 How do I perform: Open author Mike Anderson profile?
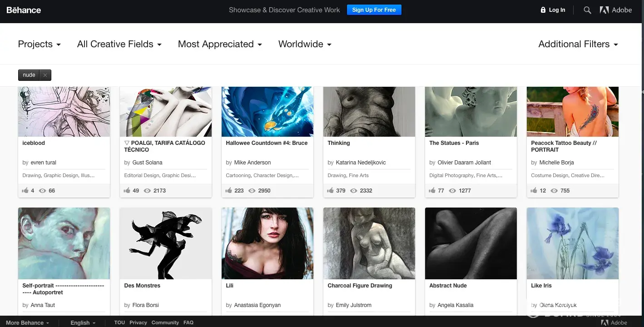click(x=253, y=163)
